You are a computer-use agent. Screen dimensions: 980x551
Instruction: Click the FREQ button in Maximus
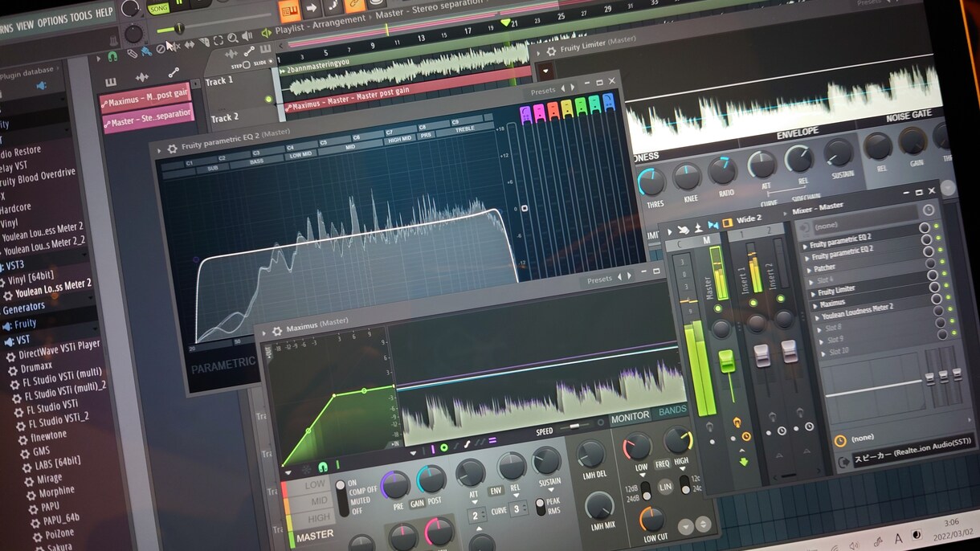click(x=662, y=463)
